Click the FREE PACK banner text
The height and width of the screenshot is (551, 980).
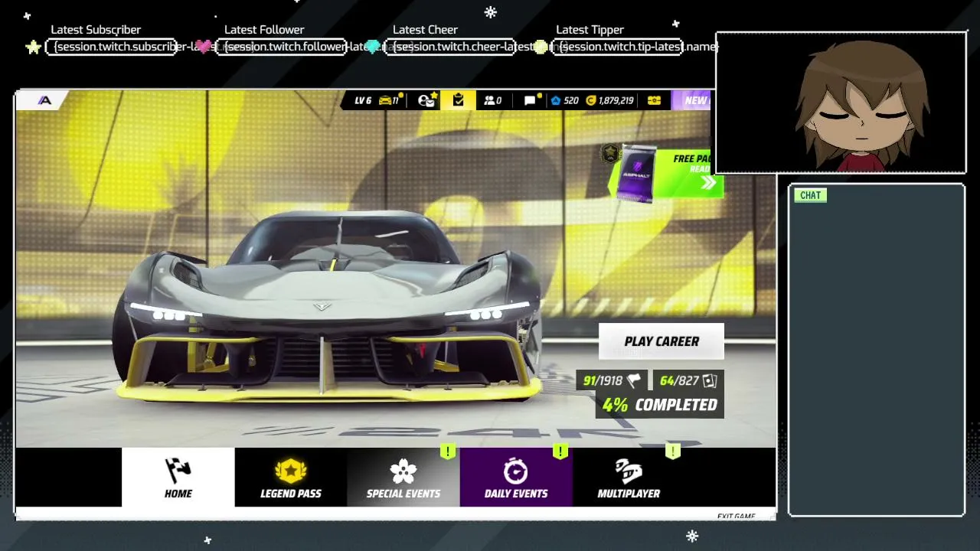click(692, 159)
